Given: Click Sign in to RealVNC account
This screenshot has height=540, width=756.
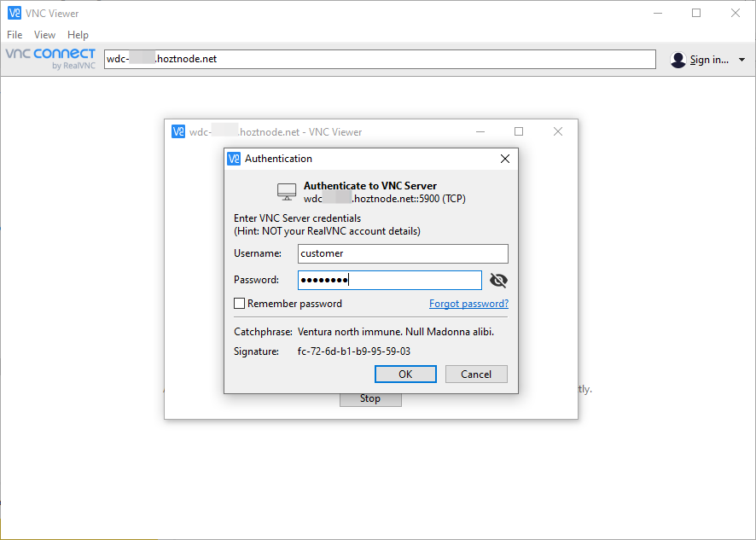Looking at the screenshot, I should tap(709, 60).
